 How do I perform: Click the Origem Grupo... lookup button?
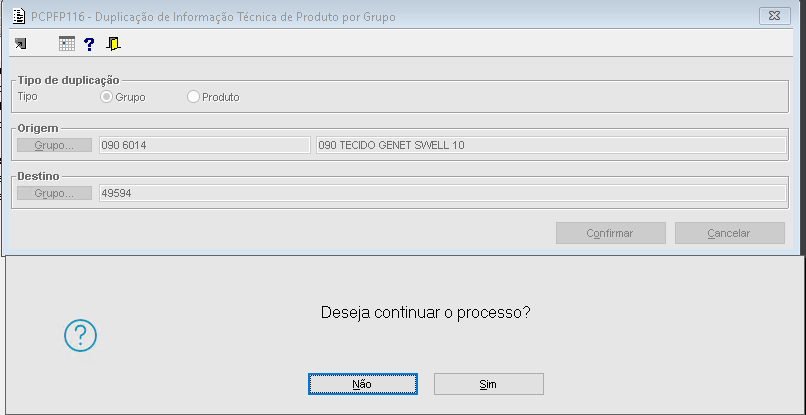[x=54, y=145]
